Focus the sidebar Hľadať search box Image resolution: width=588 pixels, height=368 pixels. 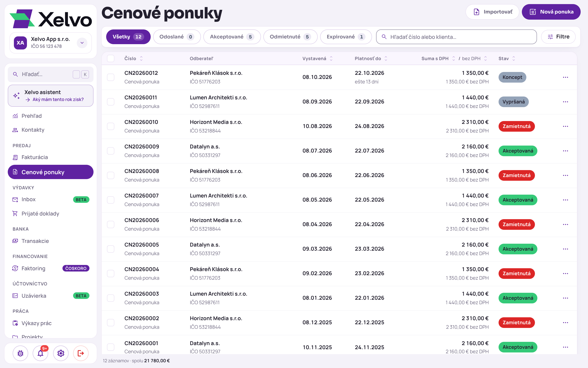pos(51,74)
